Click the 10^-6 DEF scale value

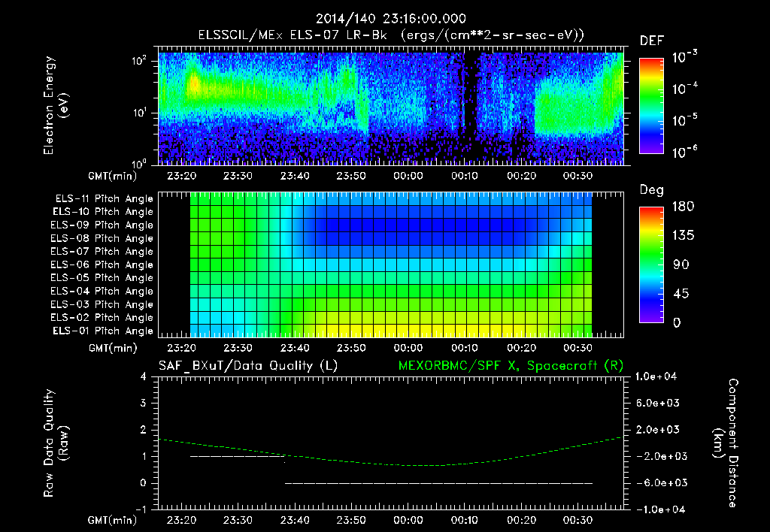click(x=684, y=152)
